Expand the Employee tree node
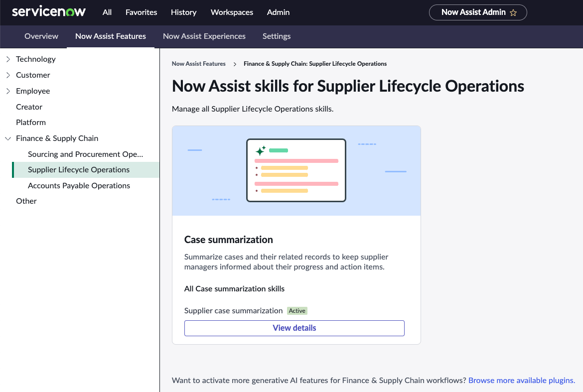The image size is (583, 392). click(x=8, y=91)
